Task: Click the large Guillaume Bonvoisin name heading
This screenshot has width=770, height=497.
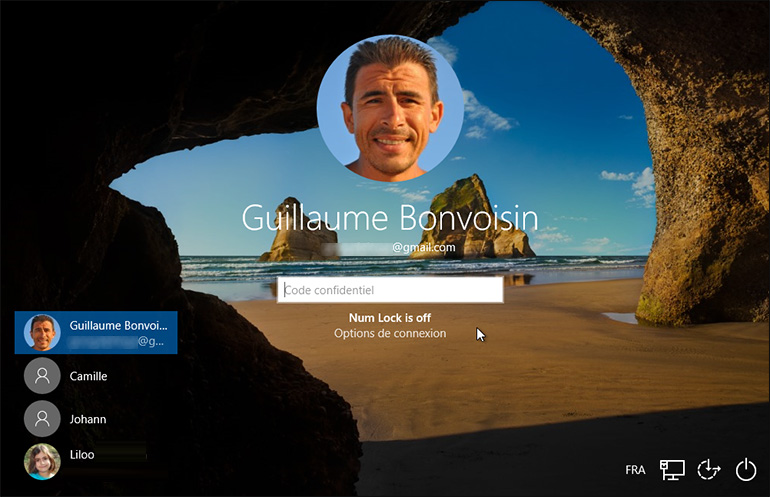Action: (390, 218)
